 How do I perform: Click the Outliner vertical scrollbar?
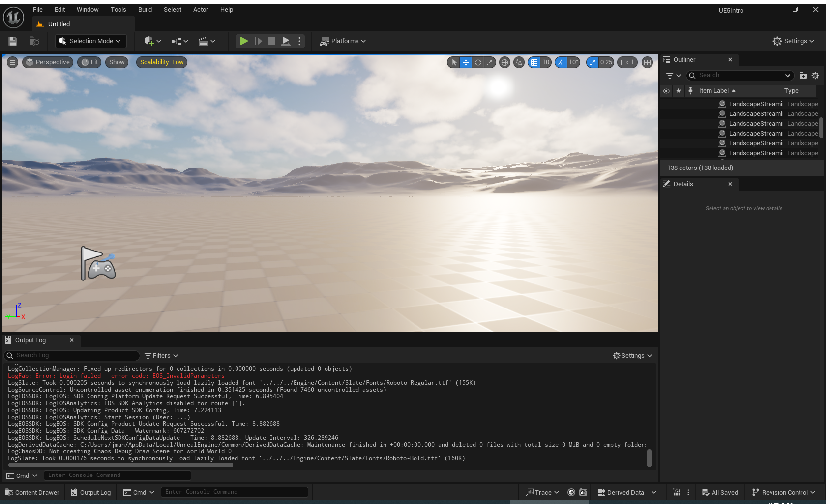[x=821, y=128]
